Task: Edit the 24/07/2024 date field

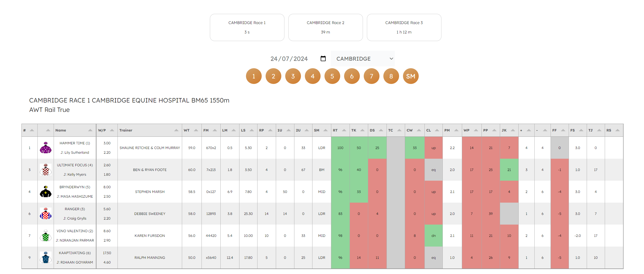Action: tap(289, 59)
